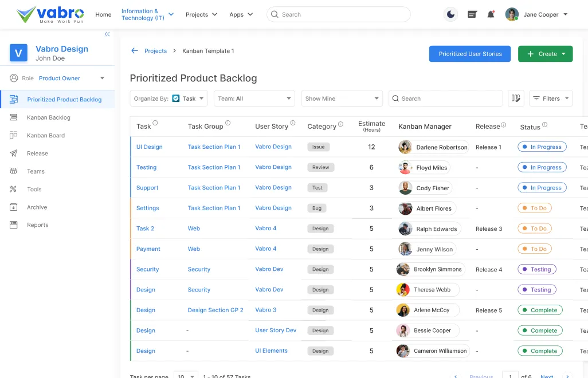Click the column customization icon beside Filters

[x=515, y=98]
